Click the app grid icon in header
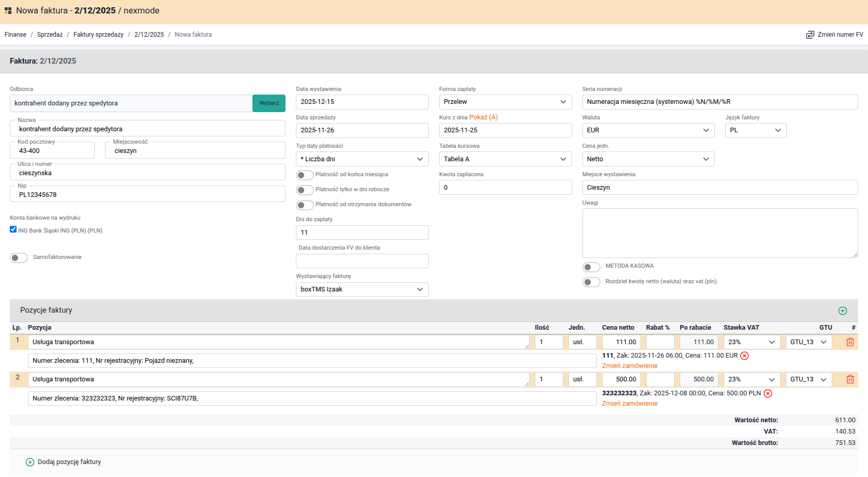Viewport: 868px width, 477px height. (x=8, y=11)
